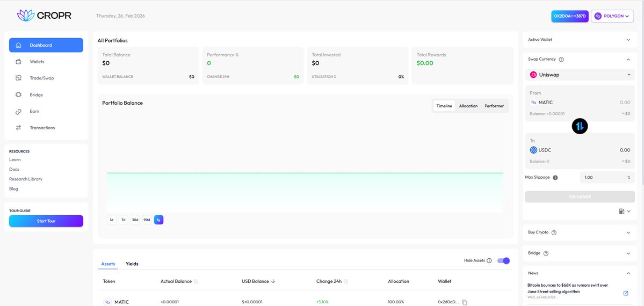Sort by USD Balance down arrow
This screenshot has height=306, width=644.
(273, 281)
